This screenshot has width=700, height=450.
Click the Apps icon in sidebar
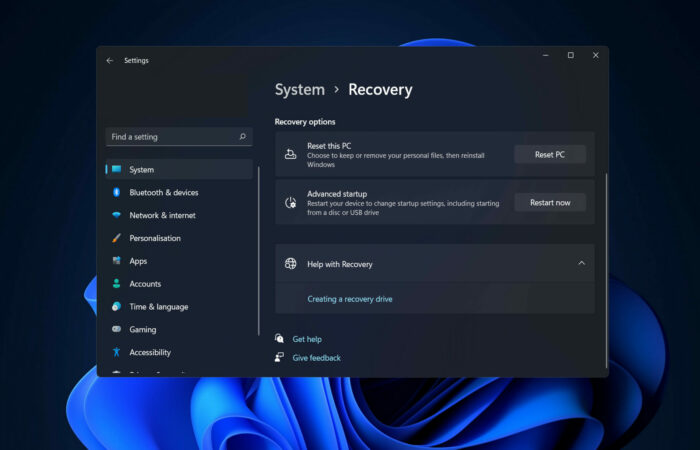click(117, 261)
